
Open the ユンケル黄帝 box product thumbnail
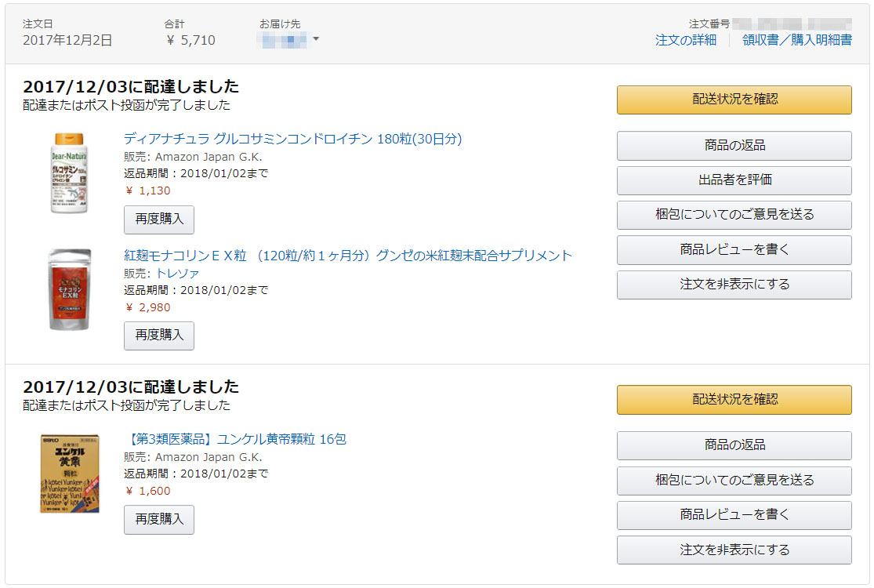(x=70, y=473)
